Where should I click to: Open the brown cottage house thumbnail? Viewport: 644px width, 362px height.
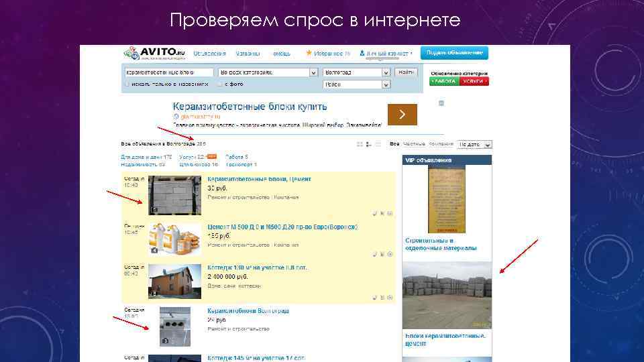175,281
